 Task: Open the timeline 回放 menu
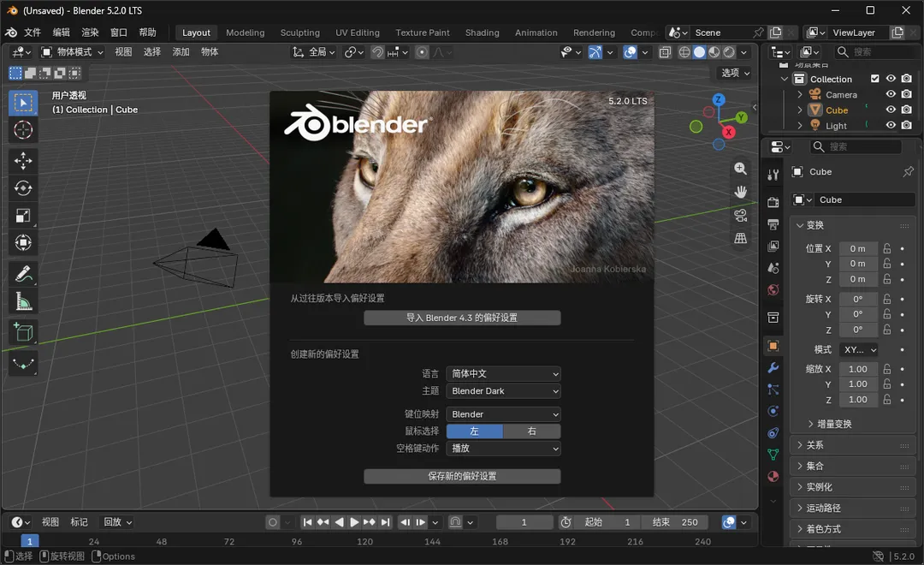click(117, 522)
